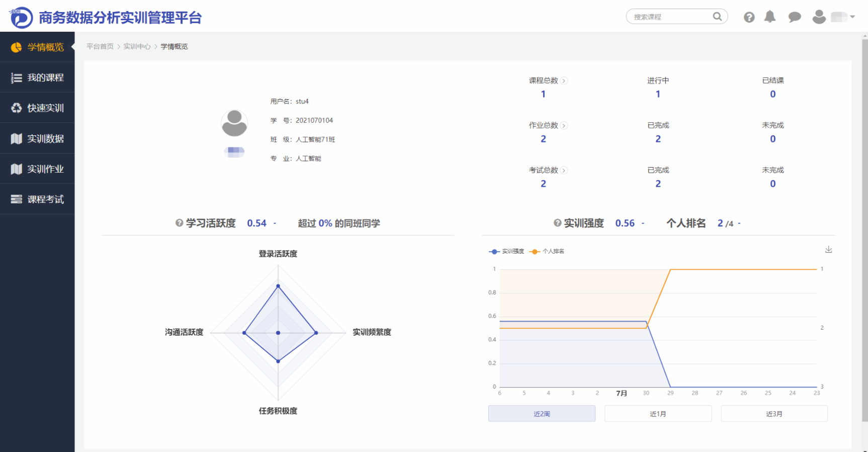Toggle 个人排名 series in chart legend
The image size is (868, 452).
point(547,251)
